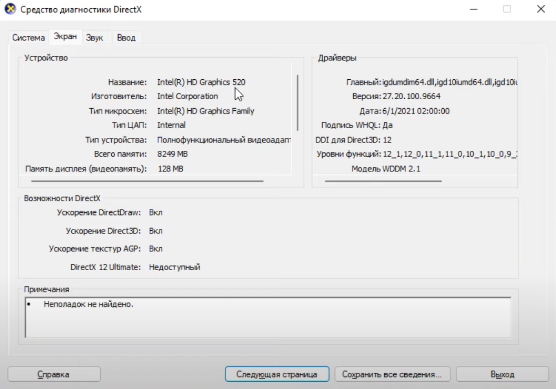Image resolution: width=556 pixels, height=389 pixels.
Task: Click the Следующая страница button
Action: [x=277, y=374]
